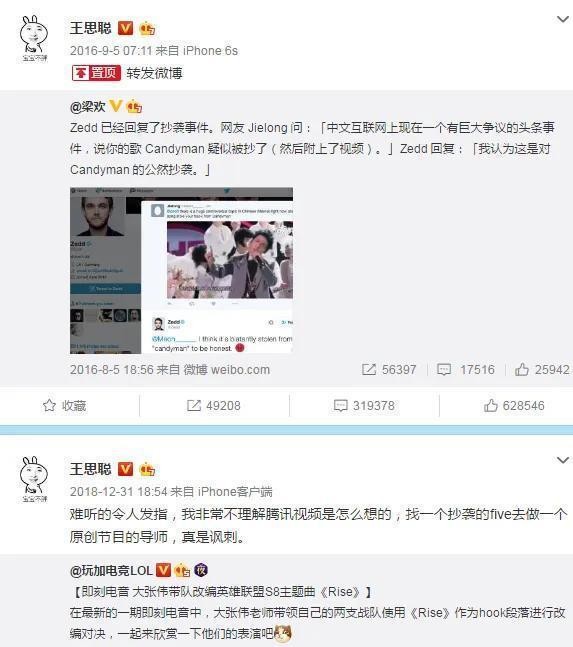Open the first post's dropdown chevron menu
The height and width of the screenshot is (647, 573).
(x=563, y=19)
